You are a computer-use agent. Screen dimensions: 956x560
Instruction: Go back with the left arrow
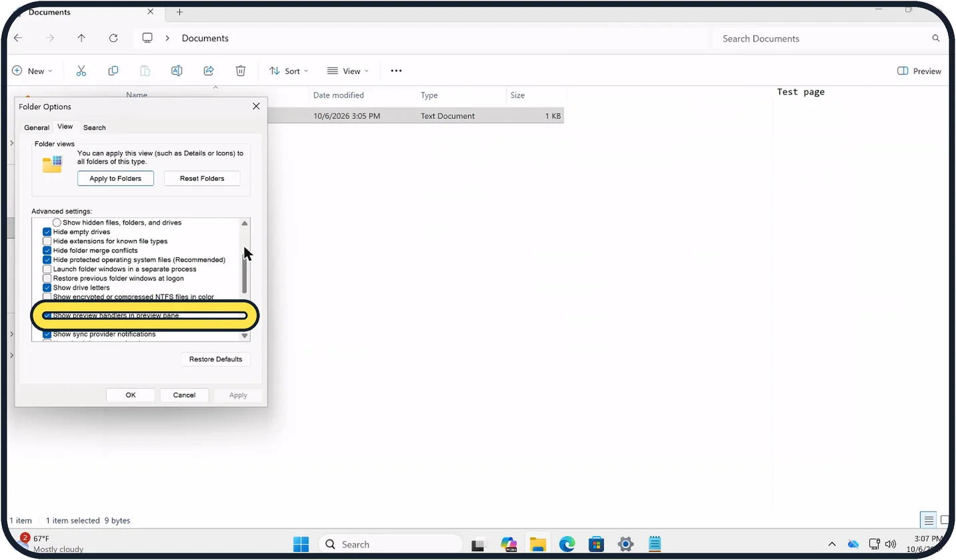[18, 38]
